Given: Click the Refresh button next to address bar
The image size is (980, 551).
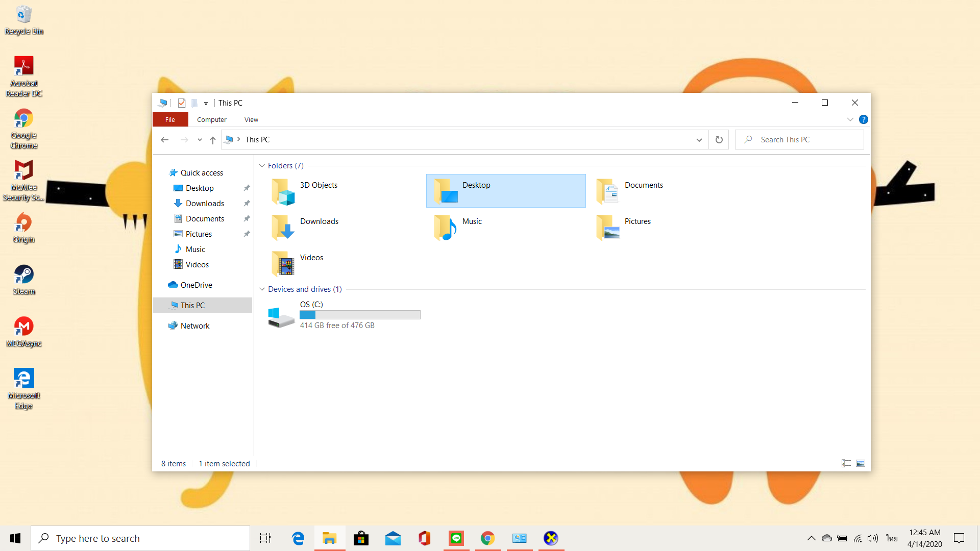Looking at the screenshot, I should pos(719,140).
